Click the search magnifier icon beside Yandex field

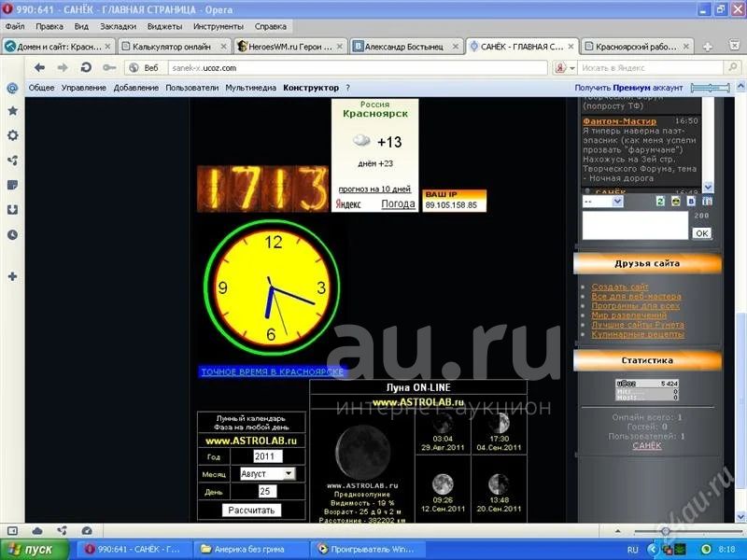tap(733, 67)
